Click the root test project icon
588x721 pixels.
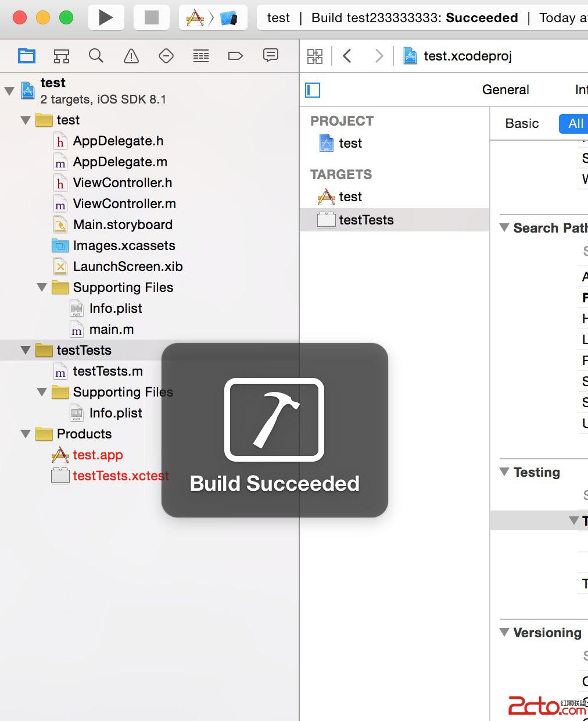pyautogui.click(x=28, y=90)
